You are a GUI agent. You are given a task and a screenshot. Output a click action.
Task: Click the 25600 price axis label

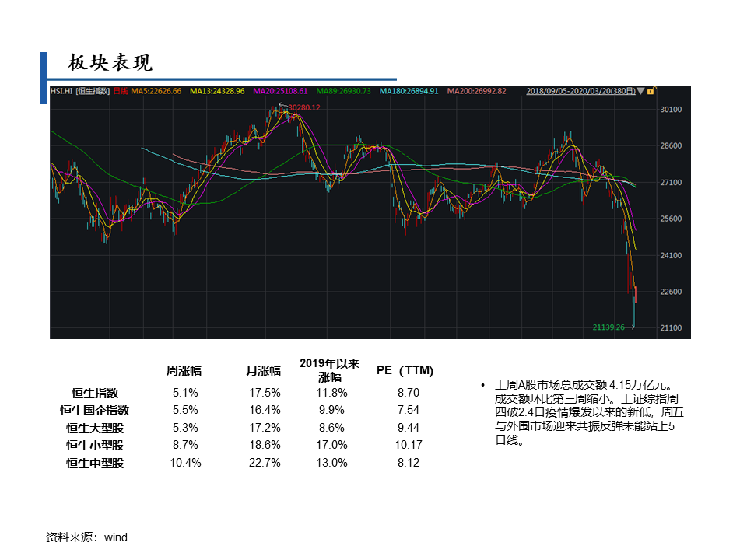point(671,219)
